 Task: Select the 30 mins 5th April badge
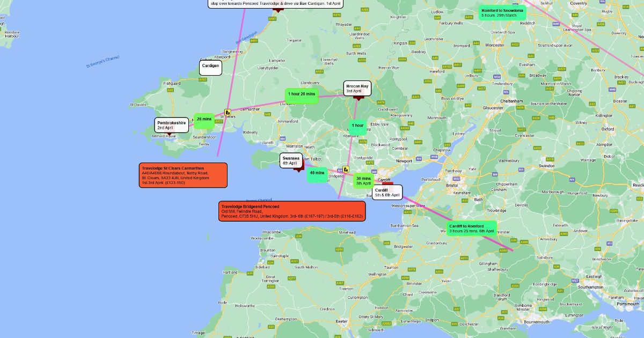(x=363, y=181)
